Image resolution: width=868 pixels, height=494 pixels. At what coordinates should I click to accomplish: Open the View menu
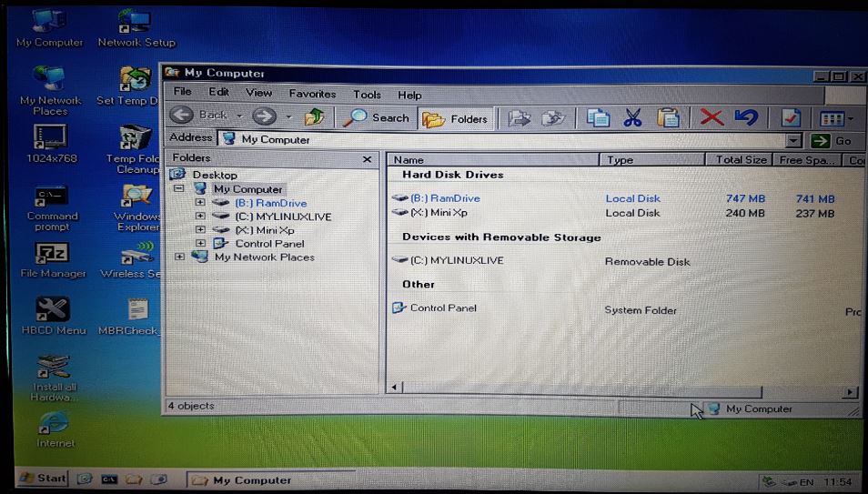coord(258,93)
